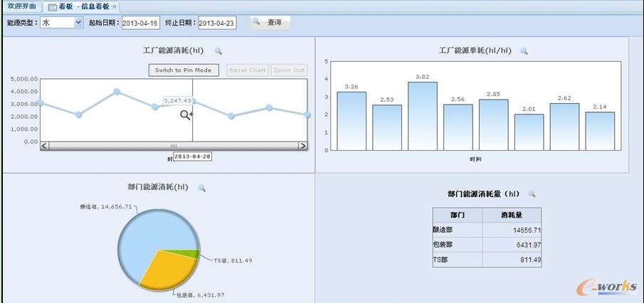This screenshot has height=303, width=644.
Task: Click right arrow of chart scrollbar
Action: 302,146
